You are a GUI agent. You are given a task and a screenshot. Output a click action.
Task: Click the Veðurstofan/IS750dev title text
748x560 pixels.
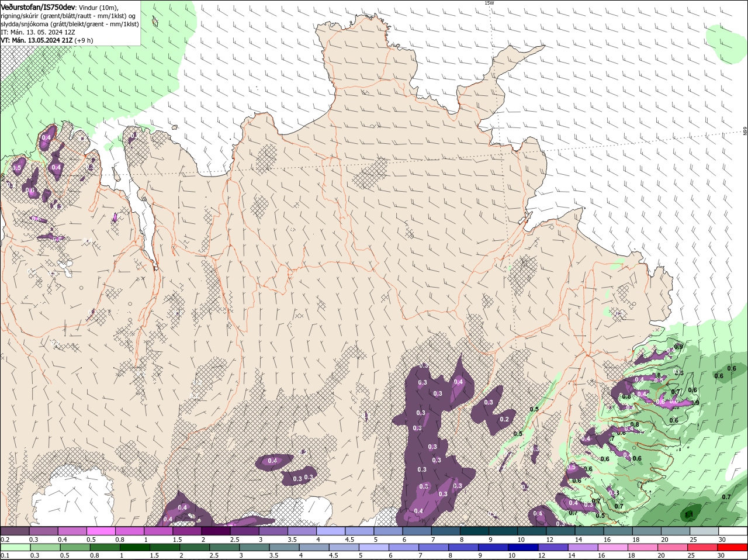click(39, 6)
